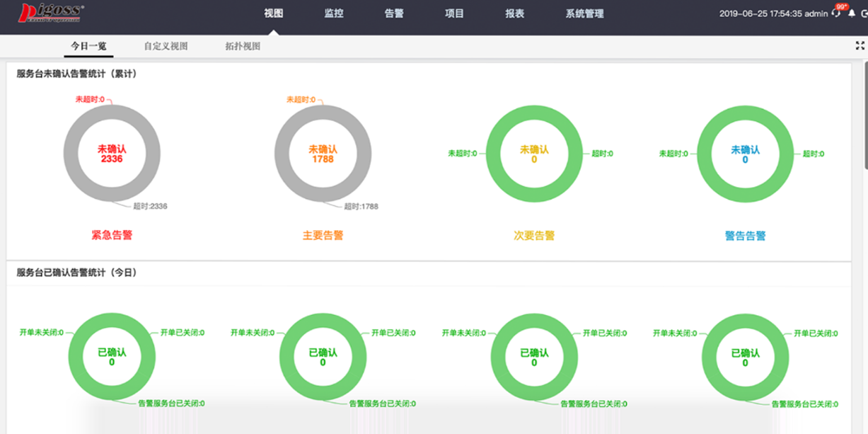Click the headset icon with 99+ badge
Viewport: 868px width, 434px height.
coord(836,13)
